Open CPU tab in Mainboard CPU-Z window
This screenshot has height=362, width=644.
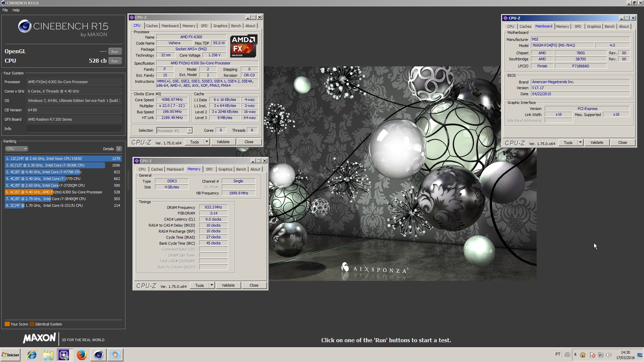point(511,26)
